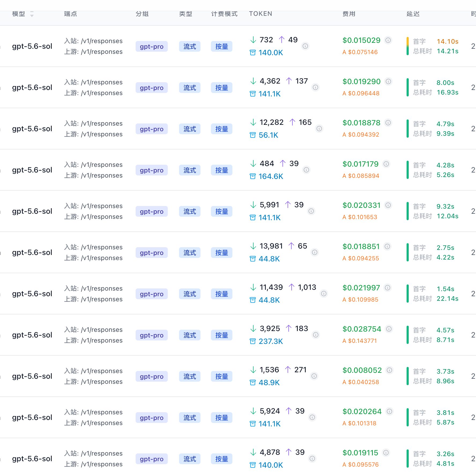Click the TOKEN column header
This screenshot has height=473, width=476.
pos(261,14)
